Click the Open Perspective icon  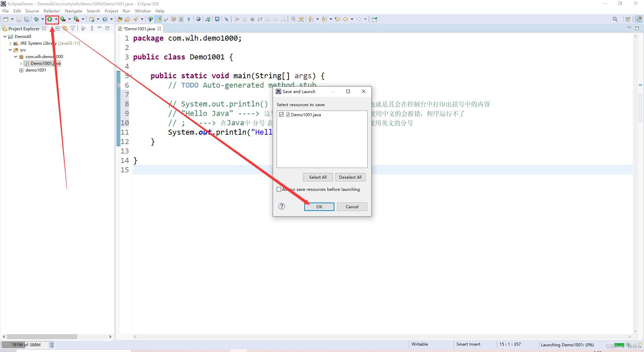coord(628,19)
